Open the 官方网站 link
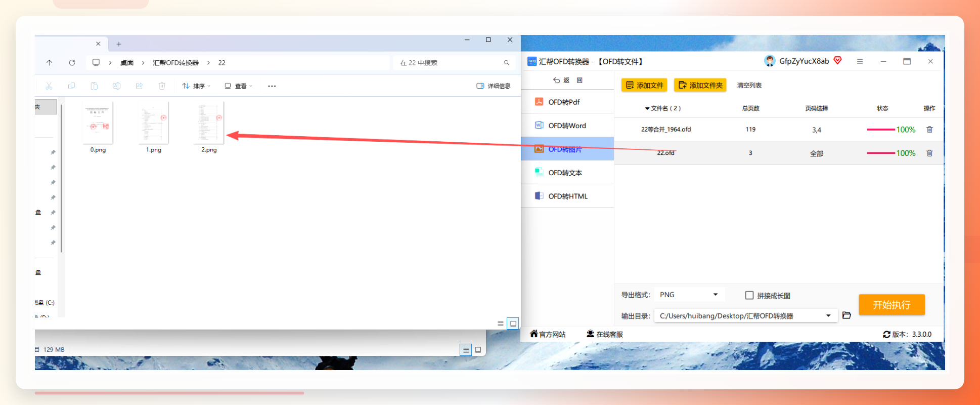Screen dimensions: 980x405 (548, 334)
